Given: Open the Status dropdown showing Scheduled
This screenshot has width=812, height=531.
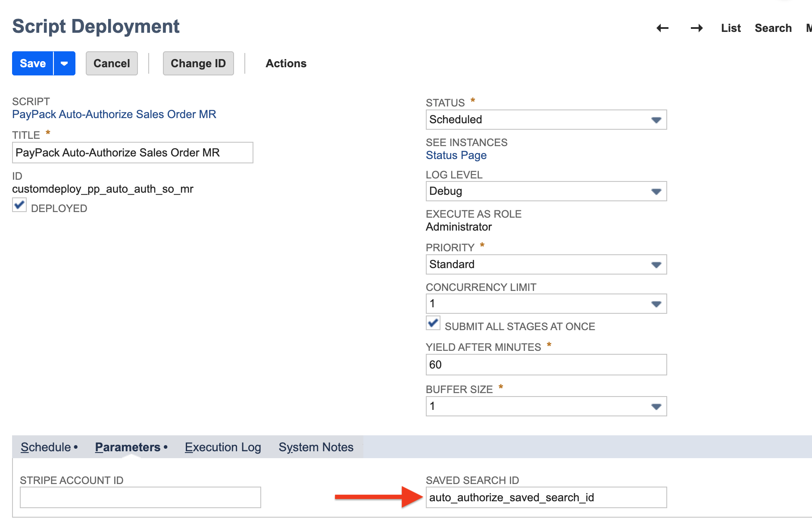Looking at the screenshot, I should pos(656,120).
